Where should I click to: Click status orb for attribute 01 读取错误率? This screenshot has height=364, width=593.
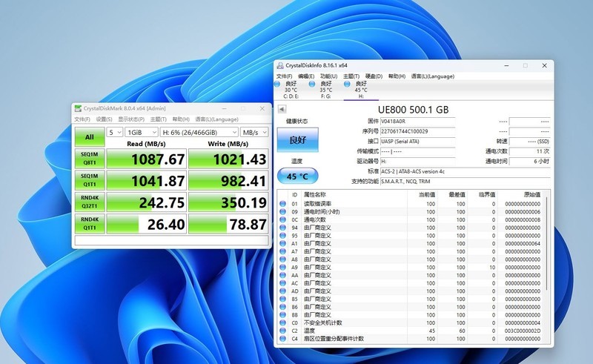[x=283, y=204]
